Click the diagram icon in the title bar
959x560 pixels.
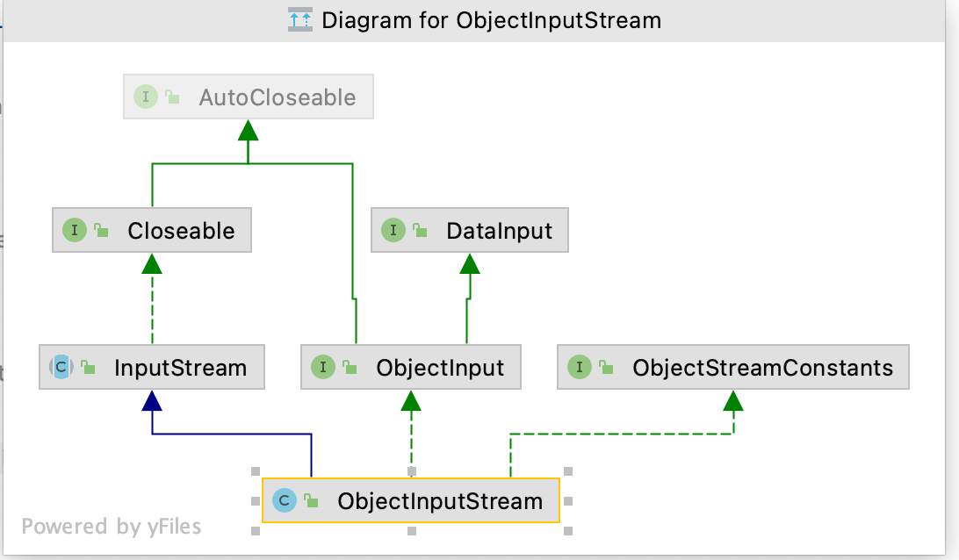(300, 20)
